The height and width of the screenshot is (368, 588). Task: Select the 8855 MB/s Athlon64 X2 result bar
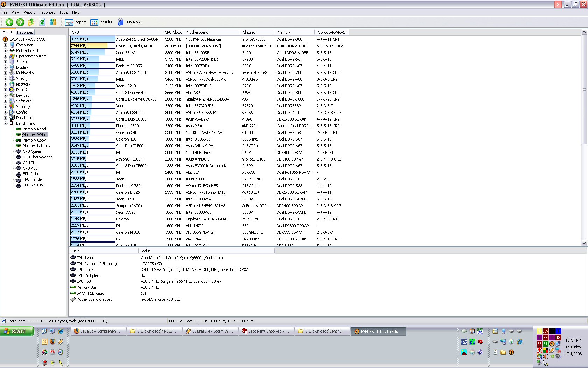(x=93, y=39)
